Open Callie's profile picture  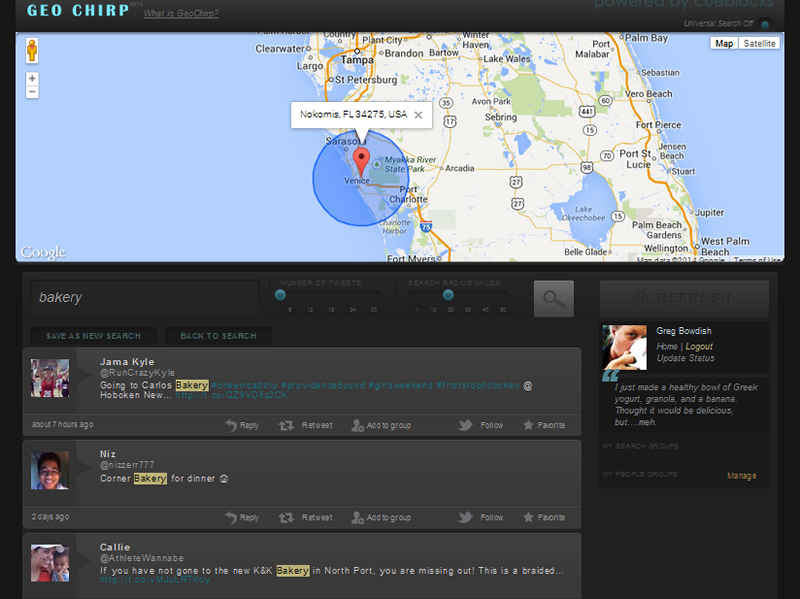point(50,563)
